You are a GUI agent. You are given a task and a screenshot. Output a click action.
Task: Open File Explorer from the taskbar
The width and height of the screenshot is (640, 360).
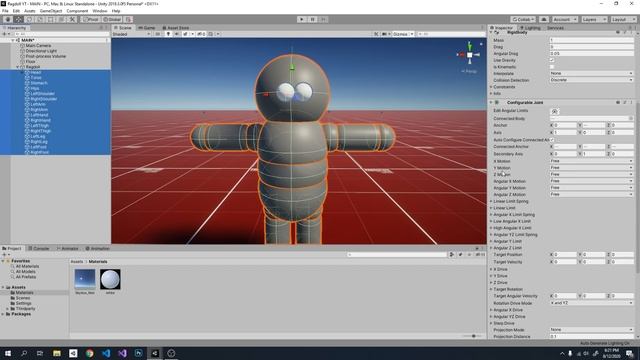pyautogui.click(x=57, y=353)
